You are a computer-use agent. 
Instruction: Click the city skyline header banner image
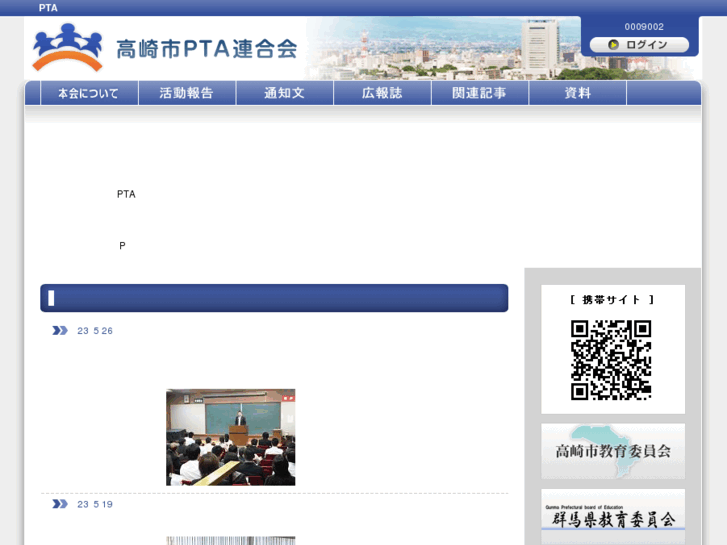443,48
